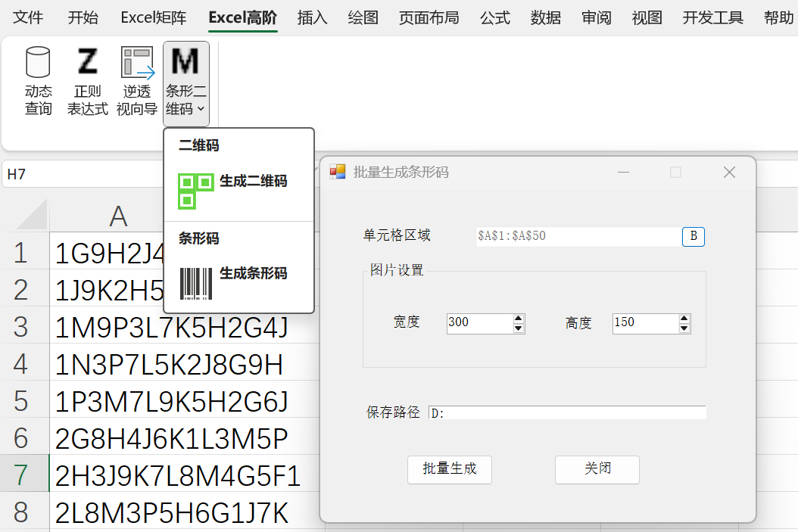798x532 pixels.
Task: Click the 宽度 value field showing 300
Action: click(479, 323)
